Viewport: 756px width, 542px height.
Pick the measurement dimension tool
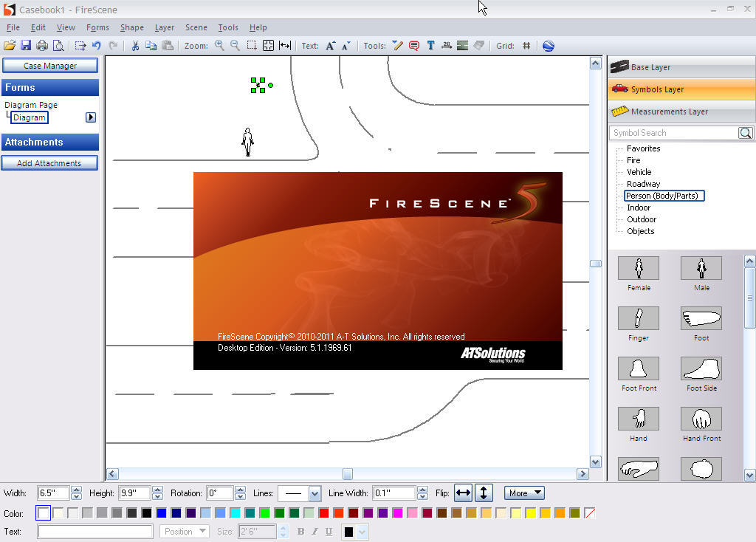[447, 46]
